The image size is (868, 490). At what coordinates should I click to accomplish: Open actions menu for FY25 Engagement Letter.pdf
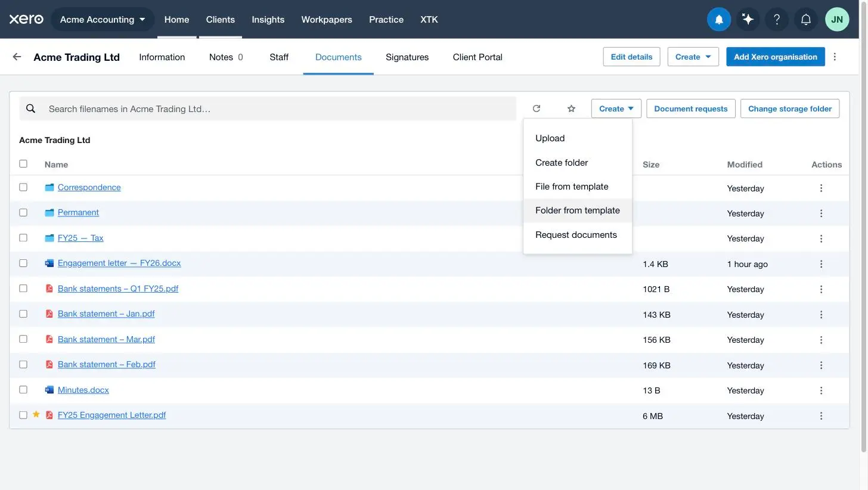821,416
